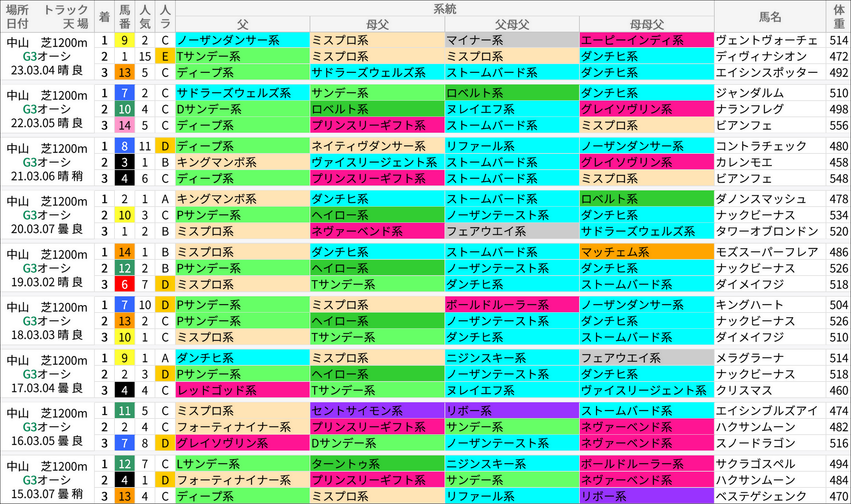
Task: Select horse name サクラゴスペル
Action: tap(755, 464)
